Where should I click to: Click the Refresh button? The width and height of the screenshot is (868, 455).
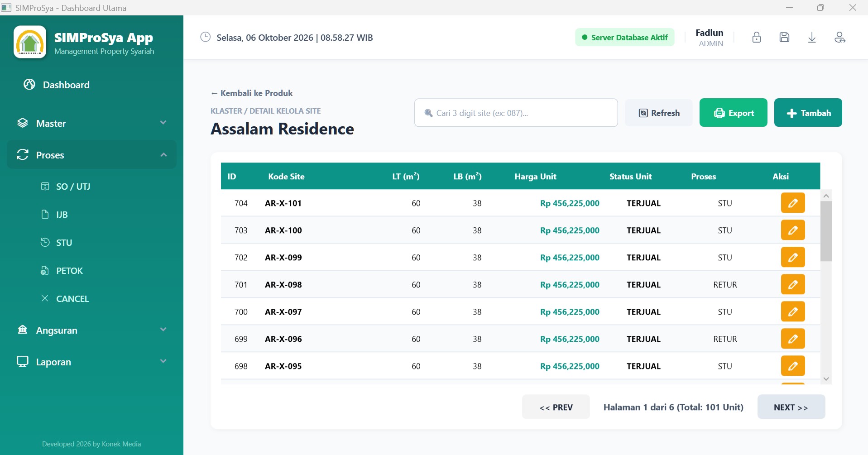tap(659, 113)
